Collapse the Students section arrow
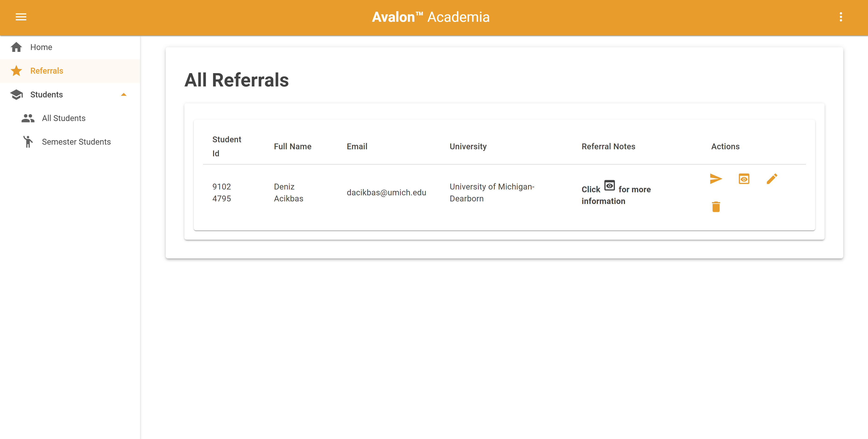This screenshot has width=868, height=439. click(x=124, y=95)
